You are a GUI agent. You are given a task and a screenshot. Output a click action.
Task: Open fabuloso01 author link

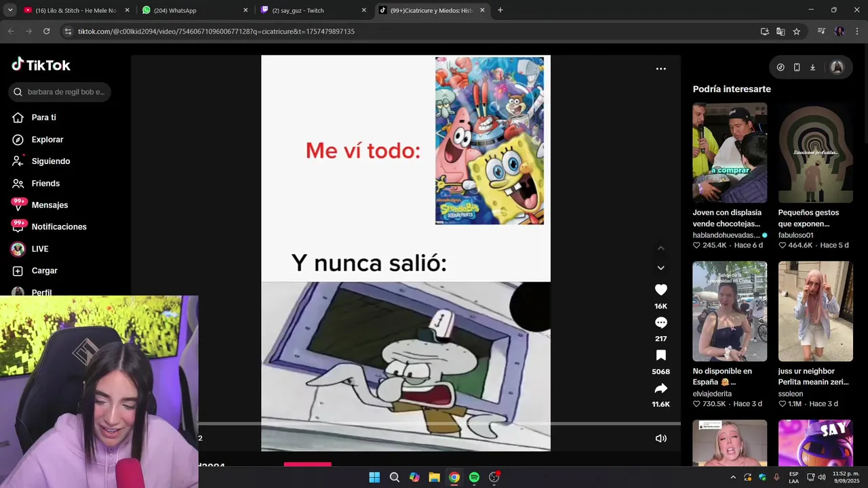[795, 235]
